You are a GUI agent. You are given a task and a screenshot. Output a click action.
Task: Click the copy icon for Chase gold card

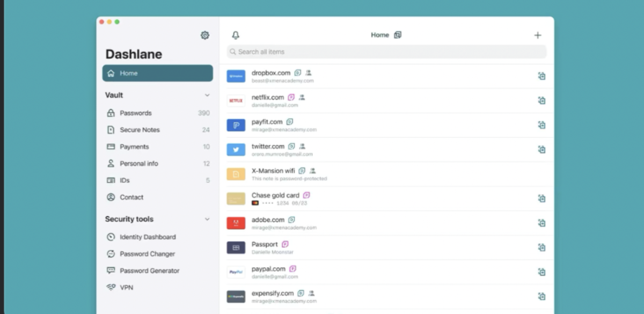pos(541,199)
